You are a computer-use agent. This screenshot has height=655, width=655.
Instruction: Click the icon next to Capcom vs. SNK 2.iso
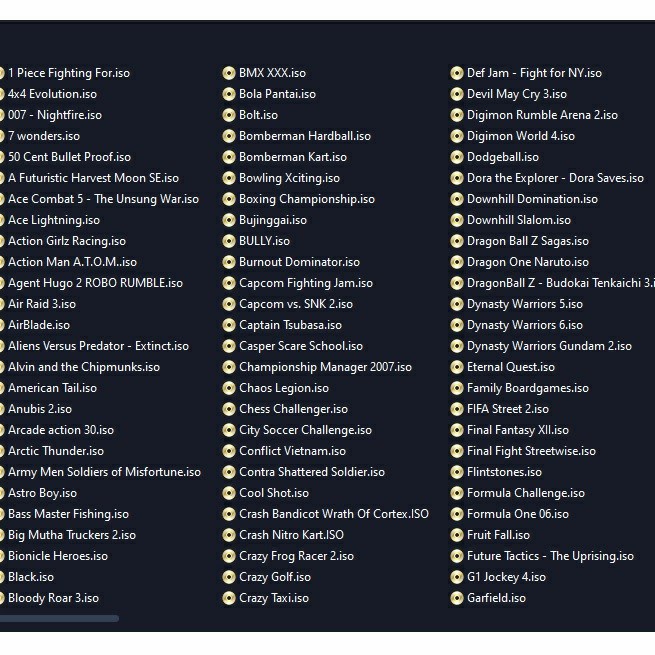pyautogui.click(x=228, y=304)
